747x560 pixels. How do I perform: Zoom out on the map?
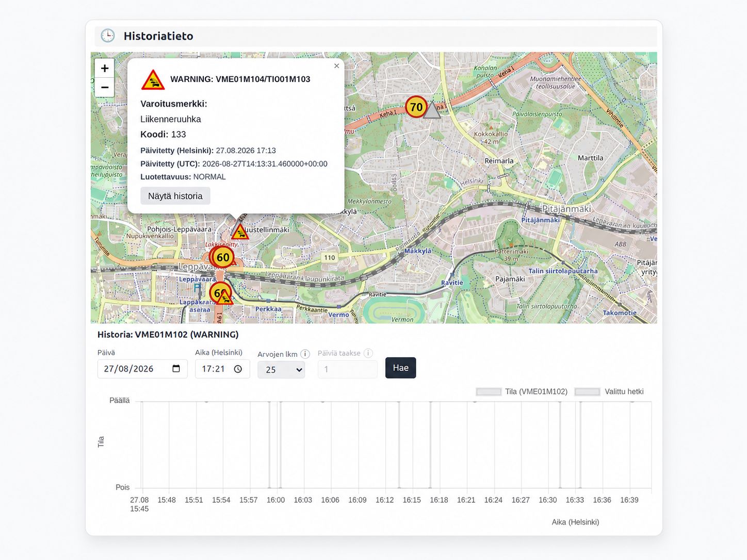pyautogui.click(x=104, y=87)
